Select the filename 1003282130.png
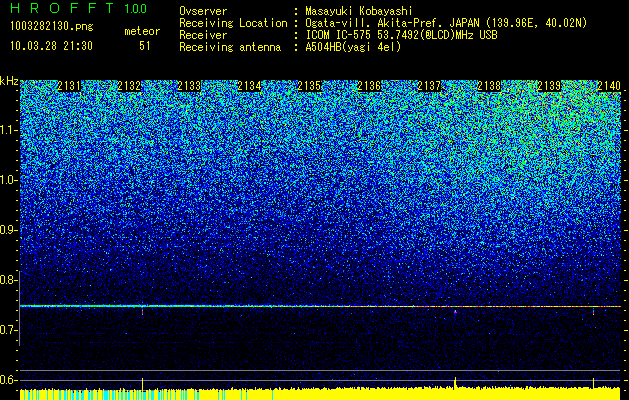Screen dimensions: 629x400 click(x=52, y=27)
